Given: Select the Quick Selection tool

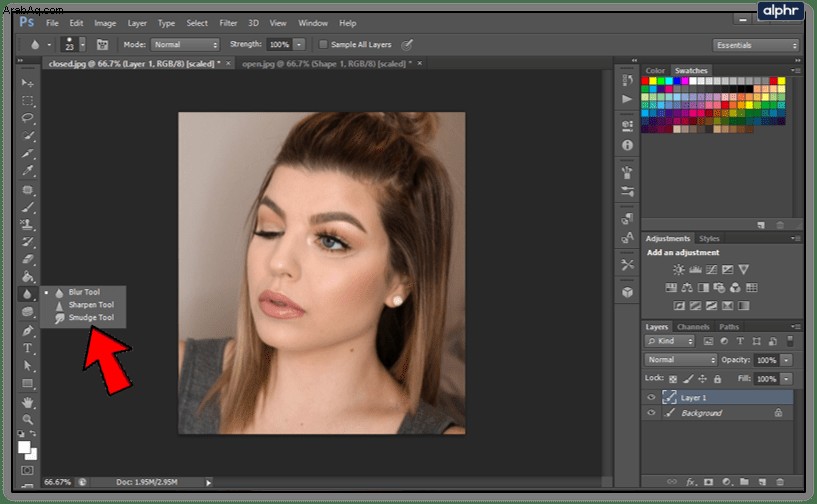Looking at the screenshot, I should coord(28,136).
